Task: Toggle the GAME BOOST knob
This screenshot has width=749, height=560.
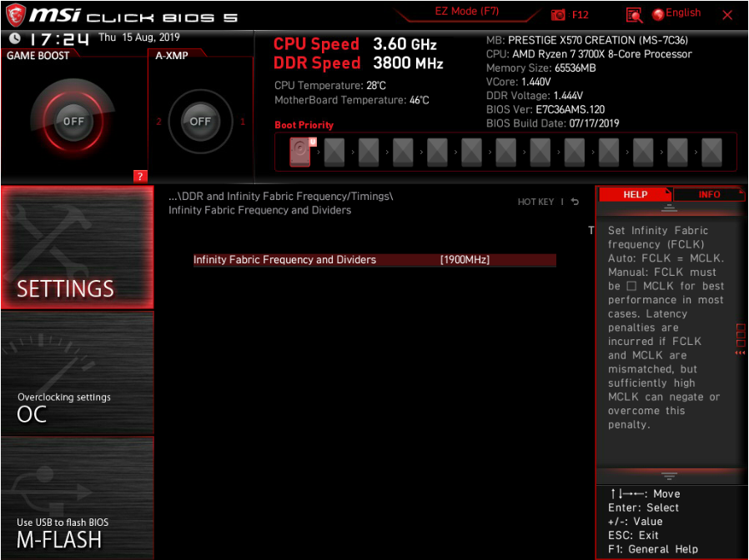Action: [73, 122]
